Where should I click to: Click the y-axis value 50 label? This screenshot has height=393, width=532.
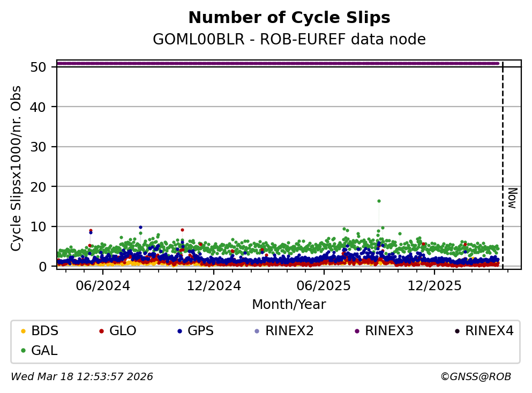coord(42,67)
